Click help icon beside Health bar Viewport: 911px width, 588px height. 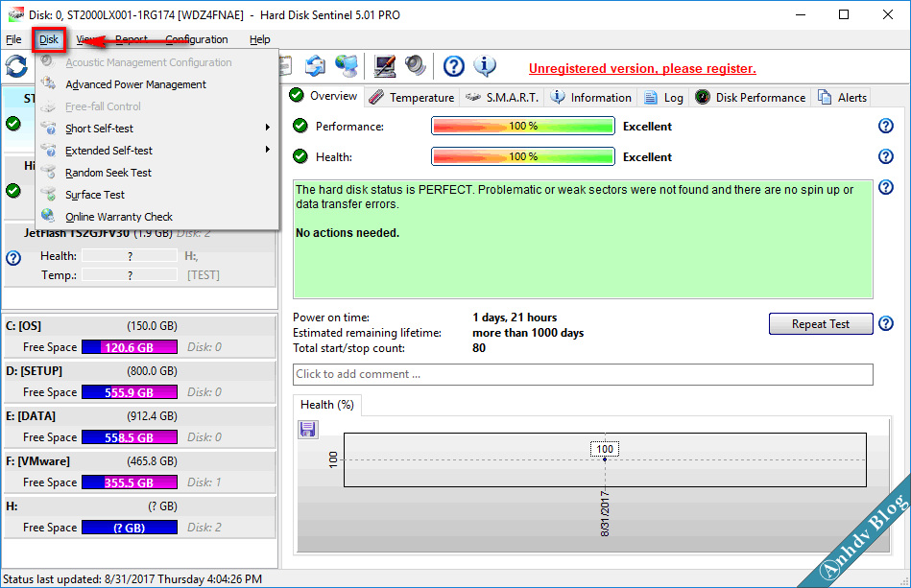pyautogui.click(x=885, y=156)
